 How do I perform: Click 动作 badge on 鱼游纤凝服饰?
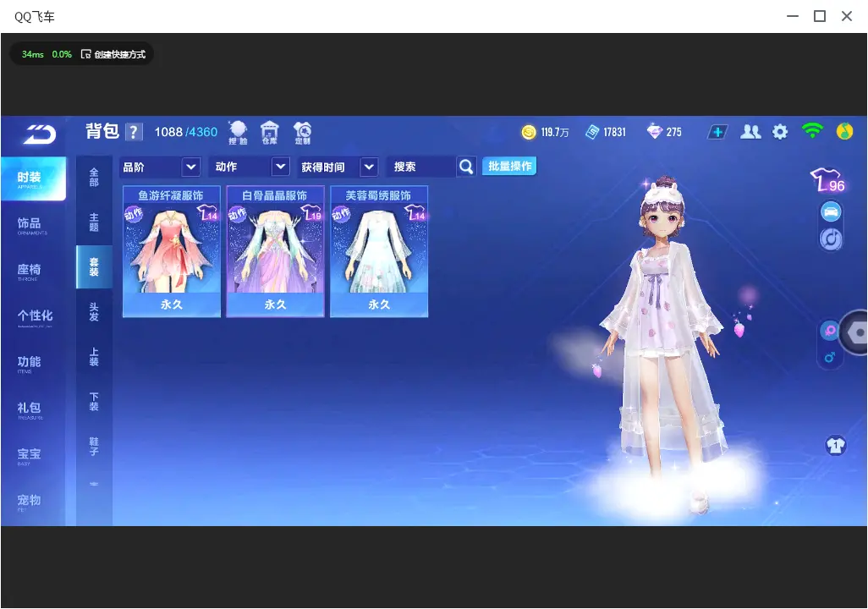point(134,214)
